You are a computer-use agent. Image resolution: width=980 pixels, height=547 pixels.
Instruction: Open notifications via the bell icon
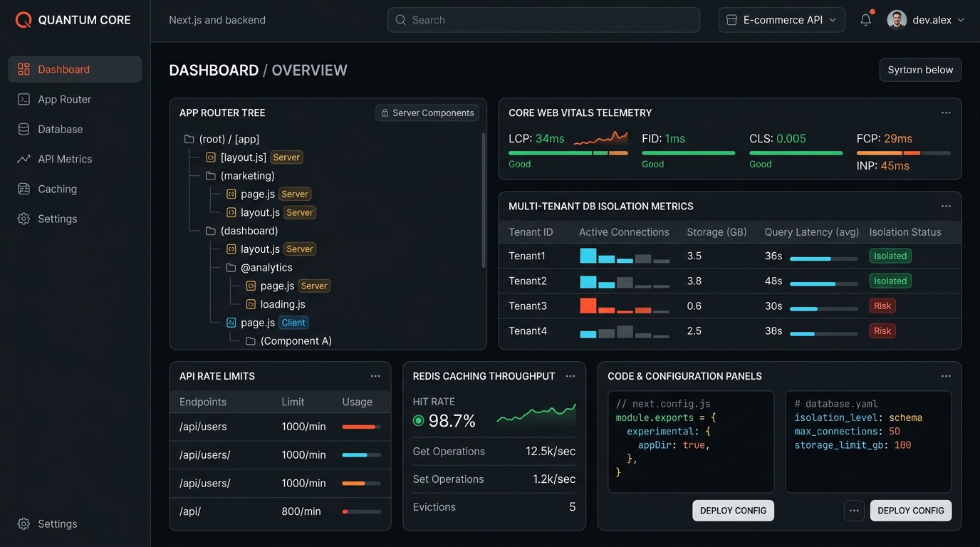(866, 19)
